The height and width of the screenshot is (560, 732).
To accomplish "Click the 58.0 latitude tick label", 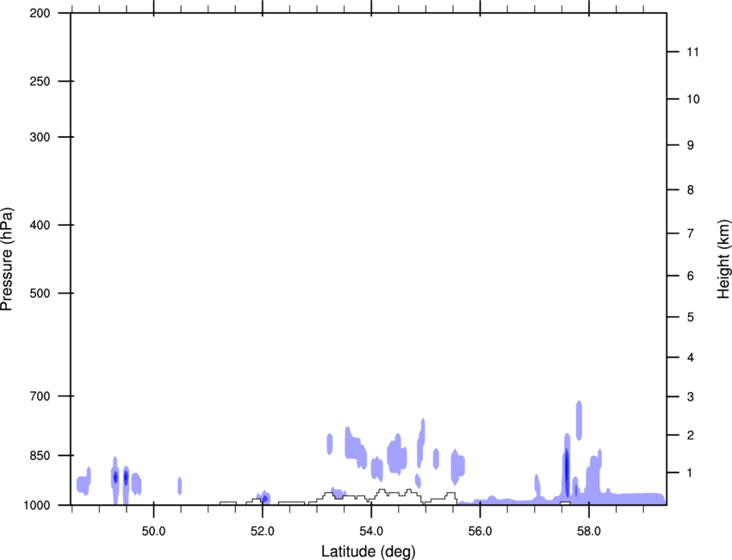I will (x=589, y=532).
